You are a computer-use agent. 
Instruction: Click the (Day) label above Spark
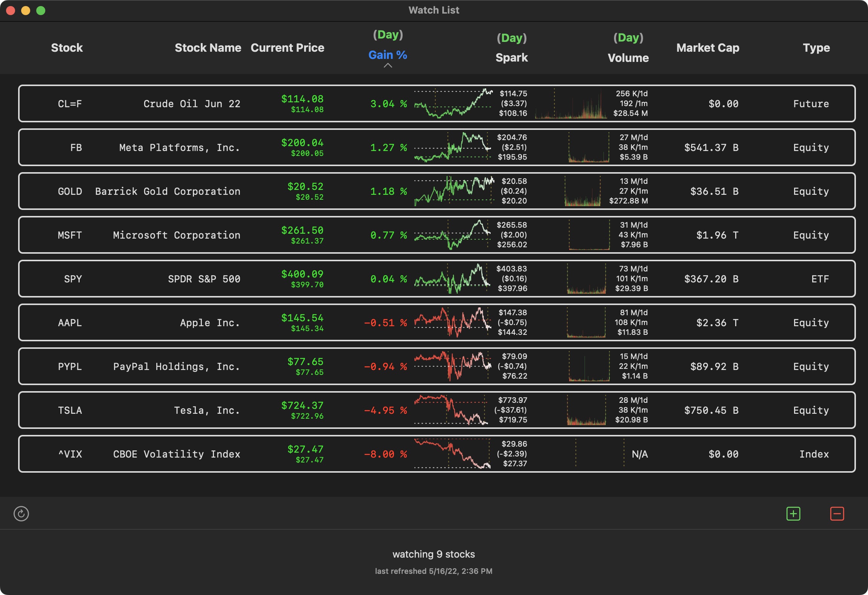512,38
